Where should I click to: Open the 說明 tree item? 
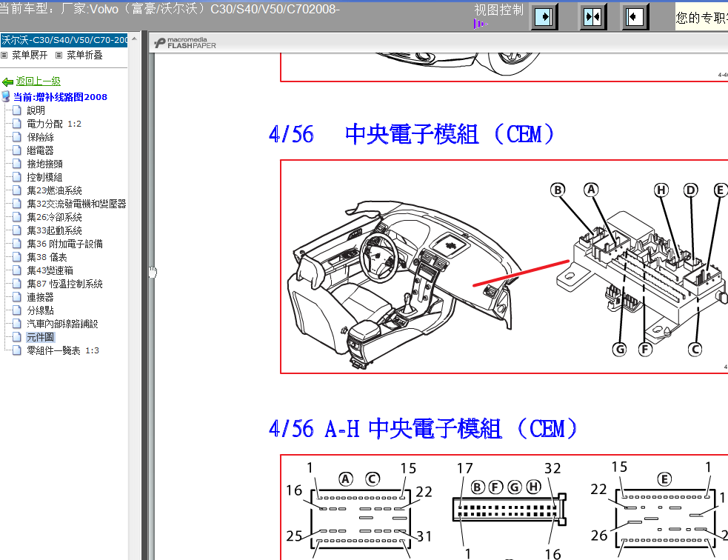coord(36,110)
